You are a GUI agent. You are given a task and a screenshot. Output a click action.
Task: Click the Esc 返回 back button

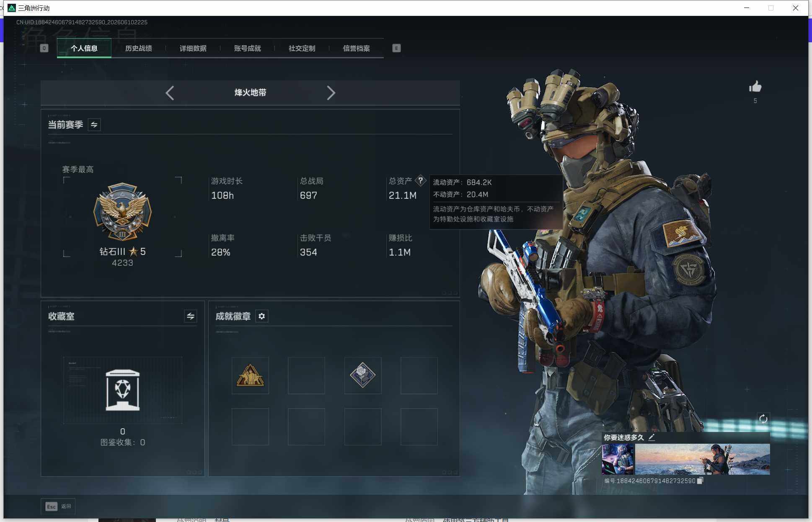point(58,507)
